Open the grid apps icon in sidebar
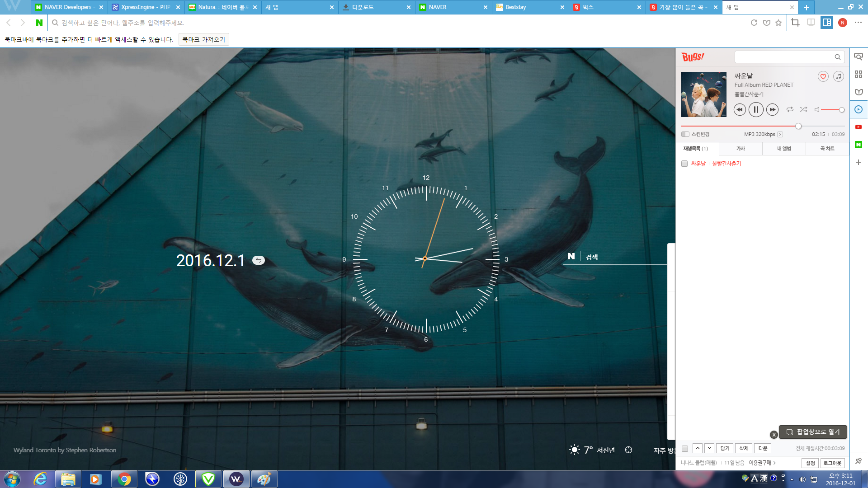Image resolution: width=868 pixels, height=488 pixels. pos(859,74)
